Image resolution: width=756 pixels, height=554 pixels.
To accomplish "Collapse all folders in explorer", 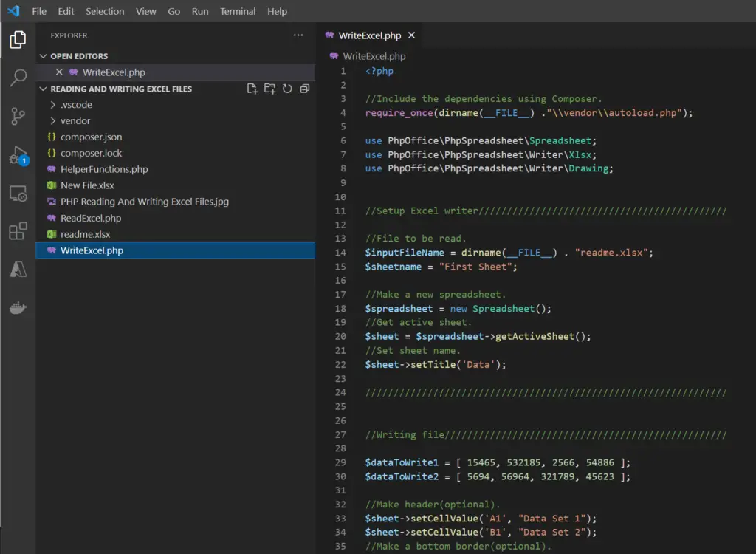I will point(304,89).
